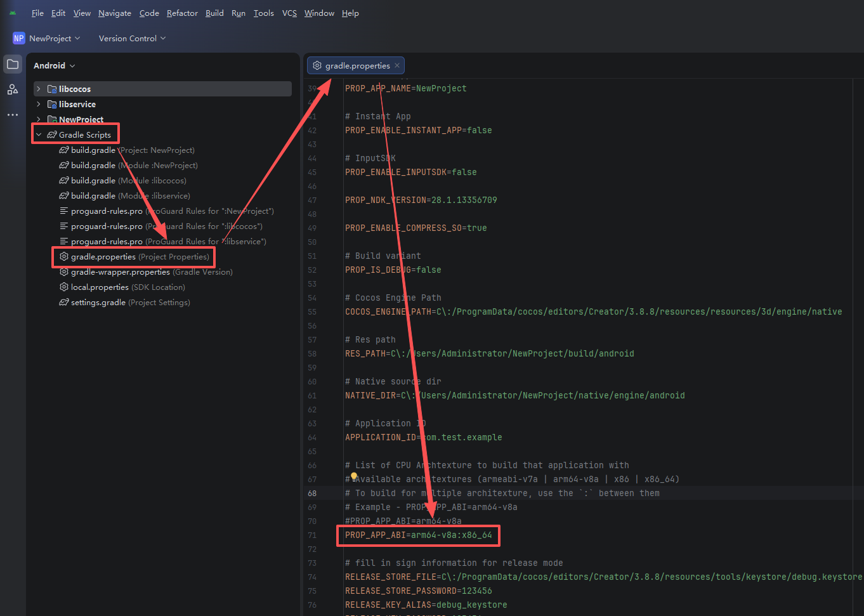864x616 pixels.
Task: Open the Version Control dropdown
Action: (132, 38)
